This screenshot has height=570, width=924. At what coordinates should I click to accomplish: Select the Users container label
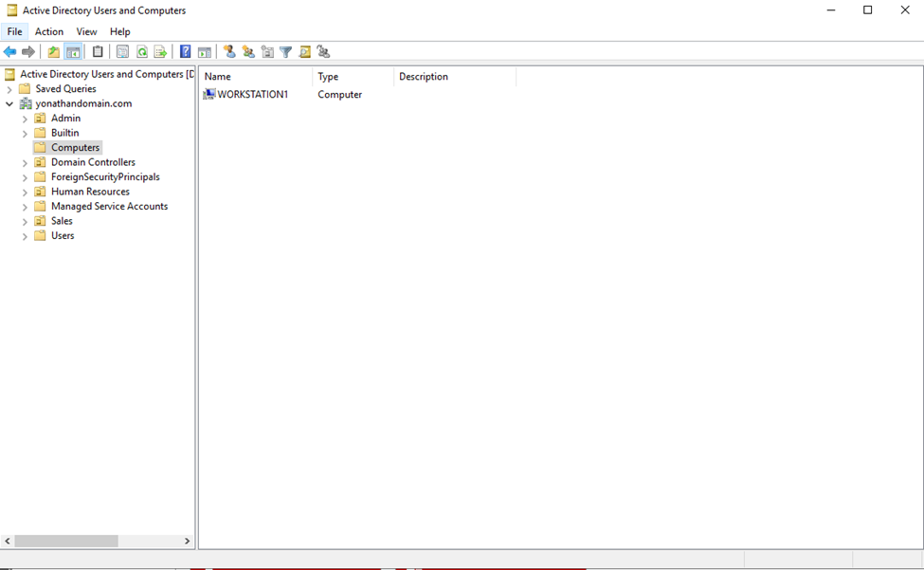tap(63, 236)
